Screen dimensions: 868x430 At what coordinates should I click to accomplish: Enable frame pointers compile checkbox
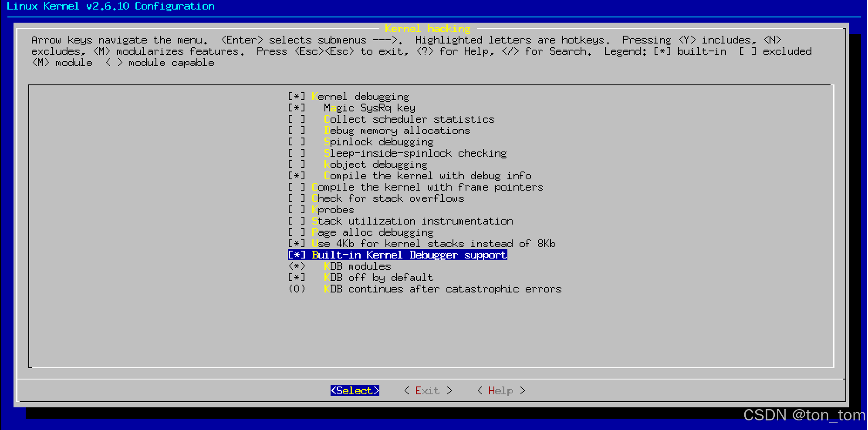coord(297,187)
